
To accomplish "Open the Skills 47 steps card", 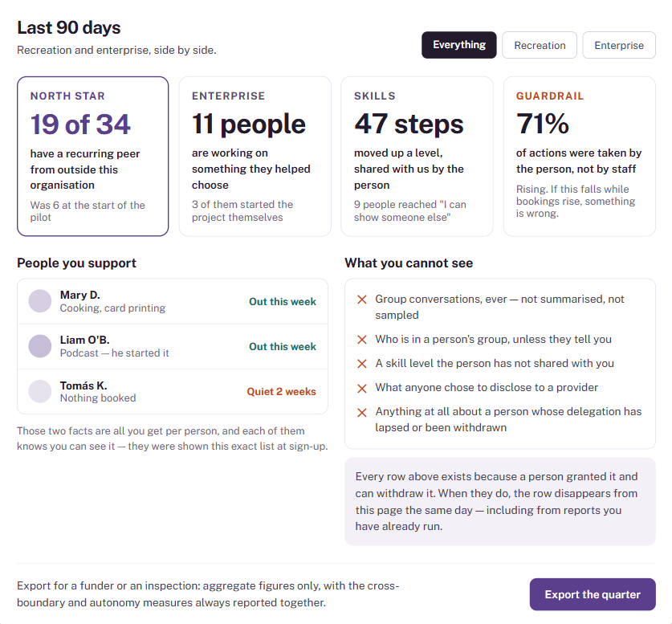I will (x=417, y=157).
